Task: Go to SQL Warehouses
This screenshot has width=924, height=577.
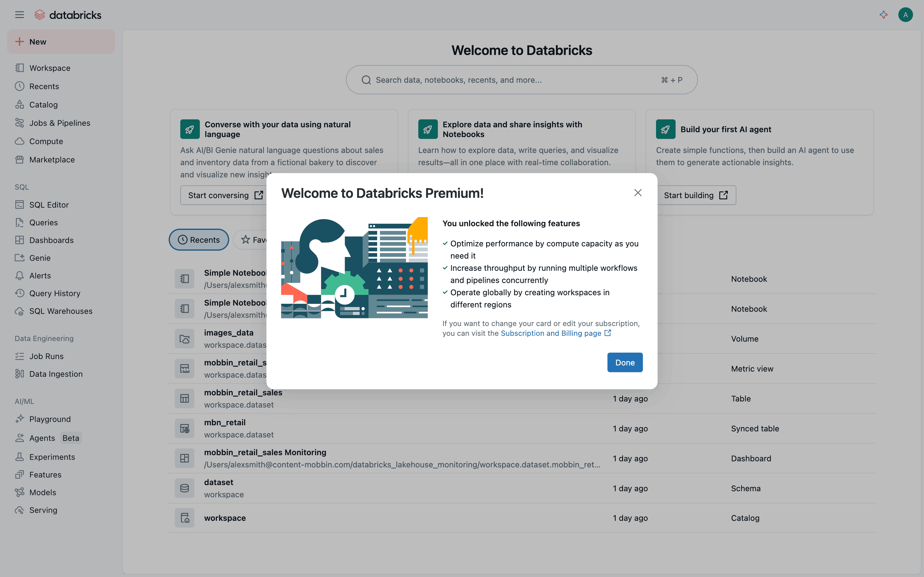Action: pos(61,311)
